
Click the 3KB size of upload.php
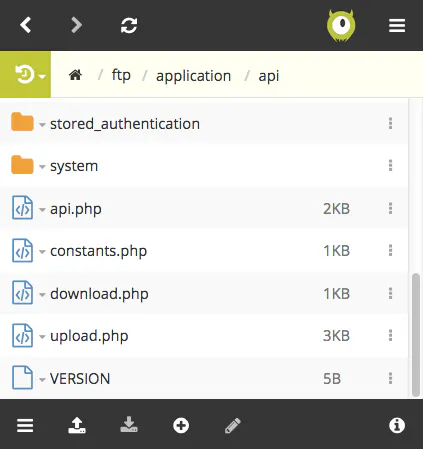click(x=336, y=336)
